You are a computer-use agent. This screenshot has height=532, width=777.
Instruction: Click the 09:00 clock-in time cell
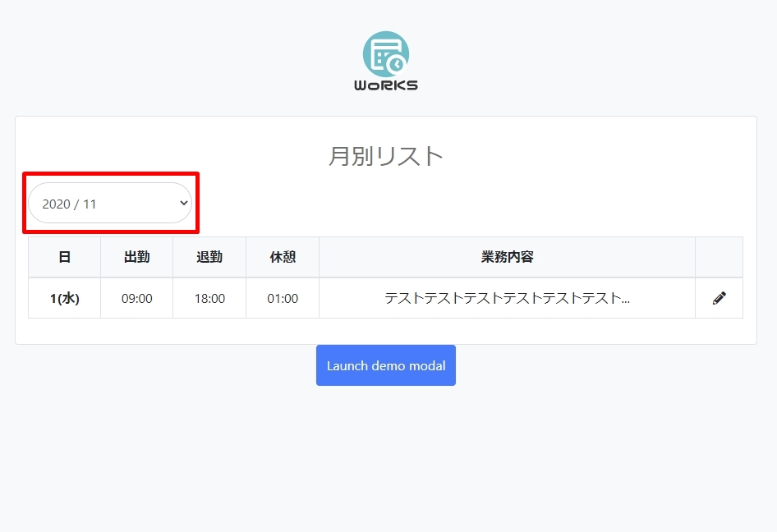137,298
